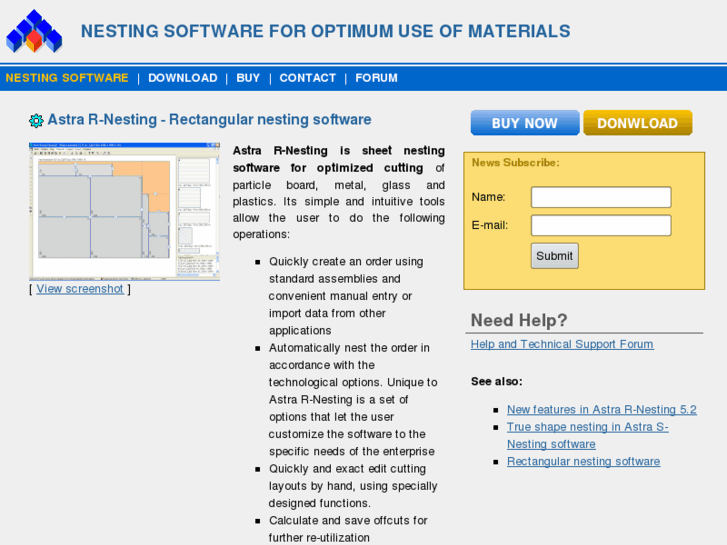Click the Need Help? heading

(519, 320)
